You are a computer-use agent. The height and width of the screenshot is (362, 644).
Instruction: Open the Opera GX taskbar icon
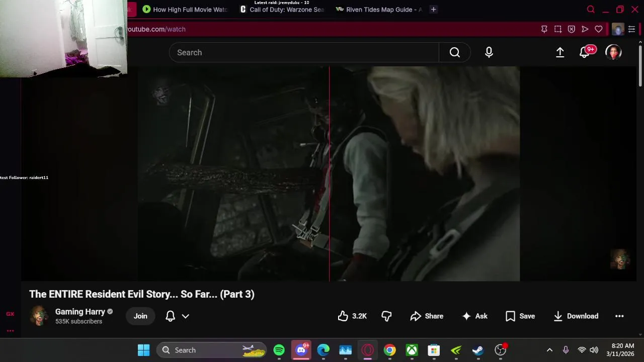coord(367,350)
